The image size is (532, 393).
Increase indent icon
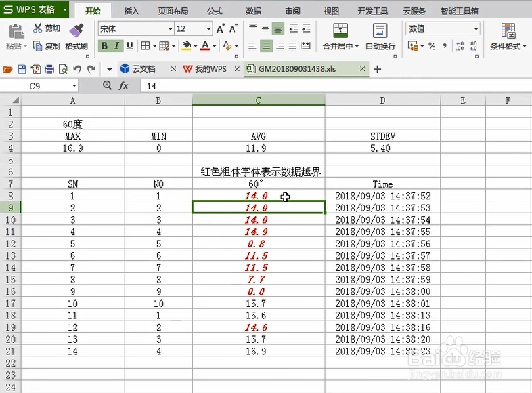pos(306,28)
